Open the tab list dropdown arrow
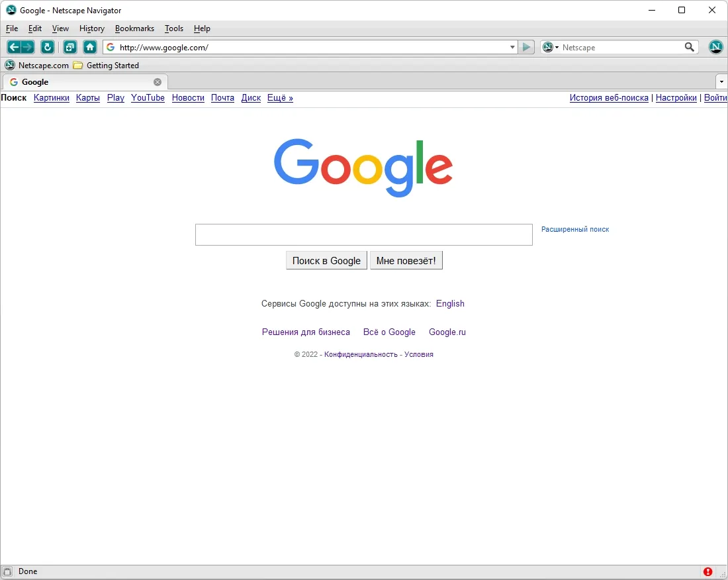 (721, 81)
